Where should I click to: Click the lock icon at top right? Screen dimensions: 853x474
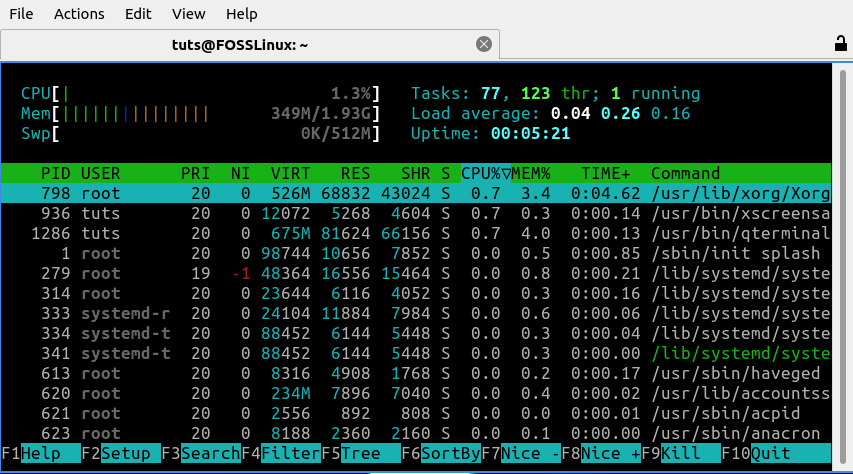click(840, 43)
